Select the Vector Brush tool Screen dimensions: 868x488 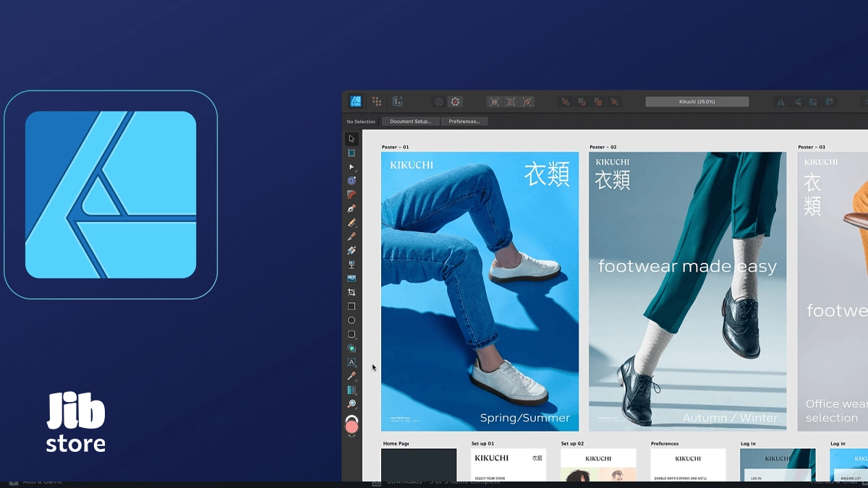coord(352,236)
